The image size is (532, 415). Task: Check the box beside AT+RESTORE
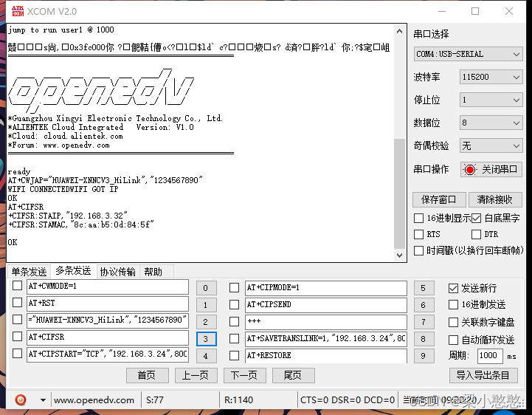click(234, 355)
